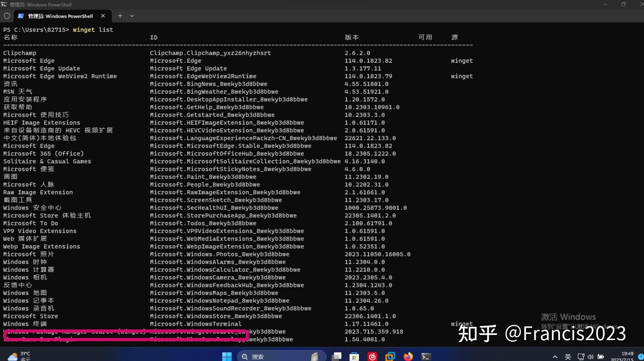This screenshot has height=361, width=644.
Task: Click ID Microsoft.Paint_8wekyb3d8bbwe
Action: point(203,177)
